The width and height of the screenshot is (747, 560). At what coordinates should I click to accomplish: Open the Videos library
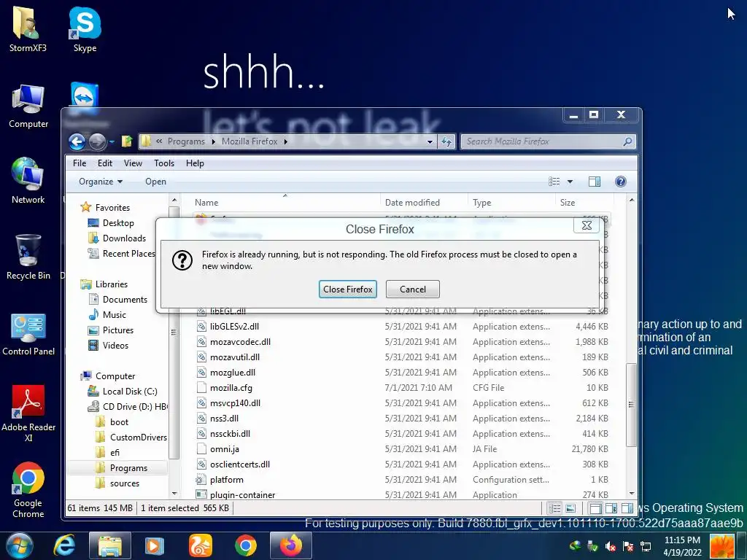click(x=115, y=345)
